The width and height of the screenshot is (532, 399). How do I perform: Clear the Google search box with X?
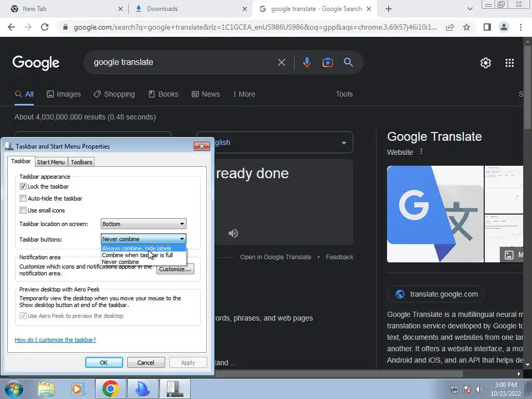click(x=281, y=62)
